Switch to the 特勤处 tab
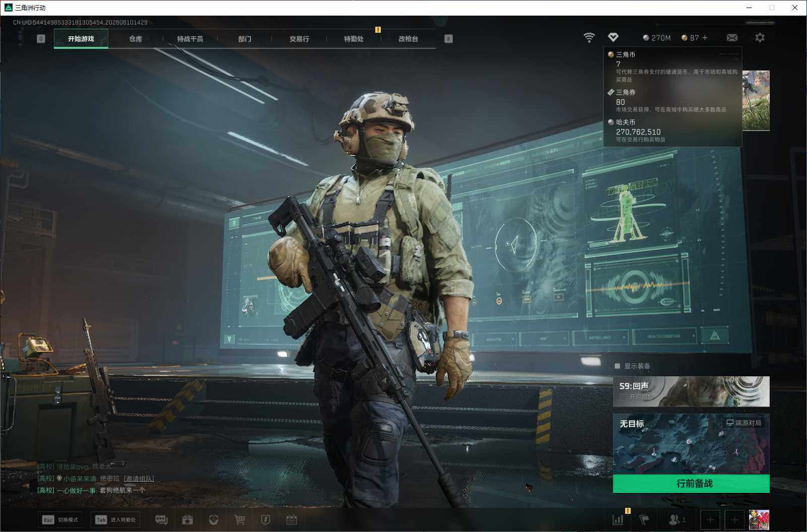This screenshot has height=532, width=807. [x=354, y=39]
